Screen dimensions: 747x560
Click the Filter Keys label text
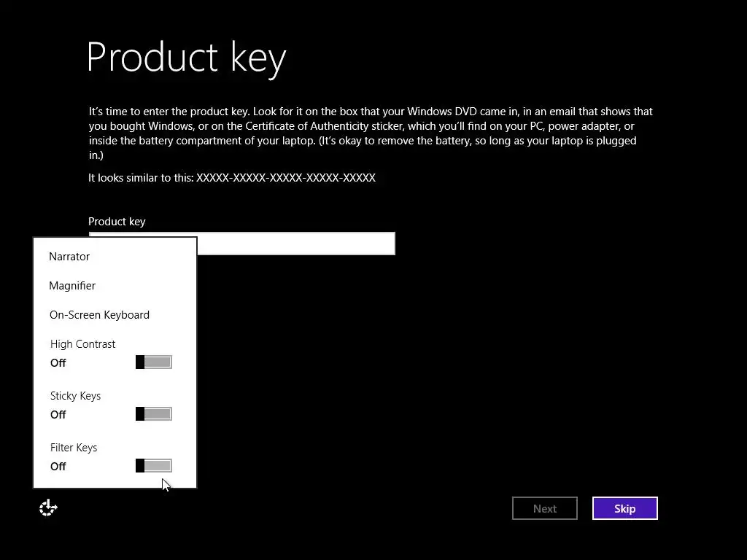[74, 448]
